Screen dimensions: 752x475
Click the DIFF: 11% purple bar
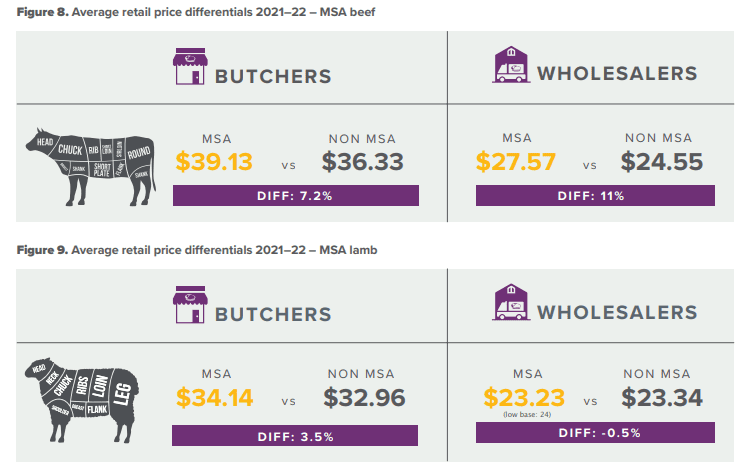click(595, 196)
